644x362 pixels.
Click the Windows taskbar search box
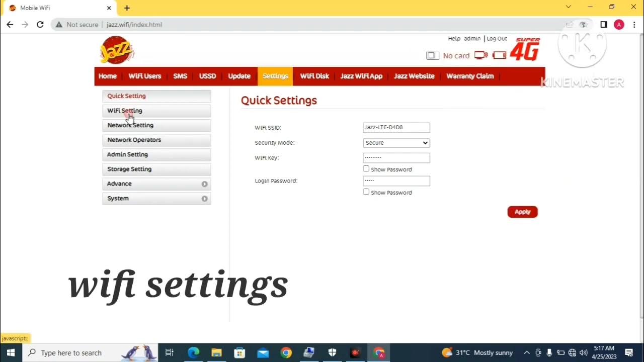91,352
